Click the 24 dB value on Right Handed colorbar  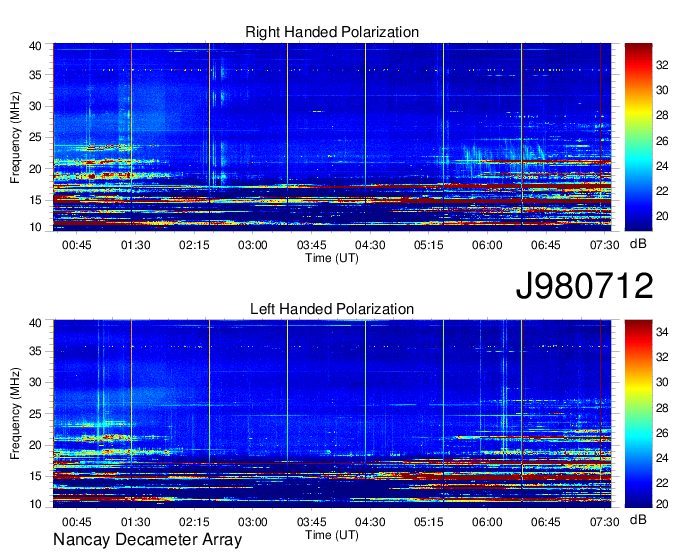tap(662, 166)
